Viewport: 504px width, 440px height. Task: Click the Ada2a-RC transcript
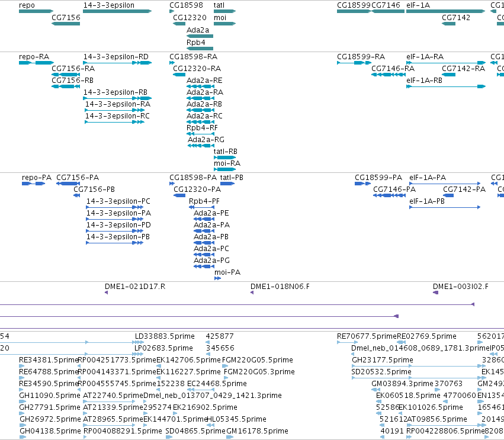(x=201, y=122)
